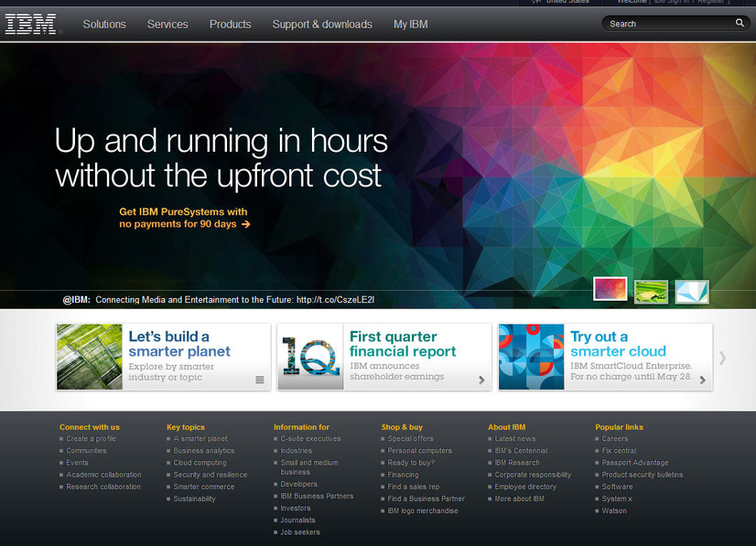The height and width of the screenshot is (546, 756).
Task: Open 'Ready to buy?' link
Action: 411,463
